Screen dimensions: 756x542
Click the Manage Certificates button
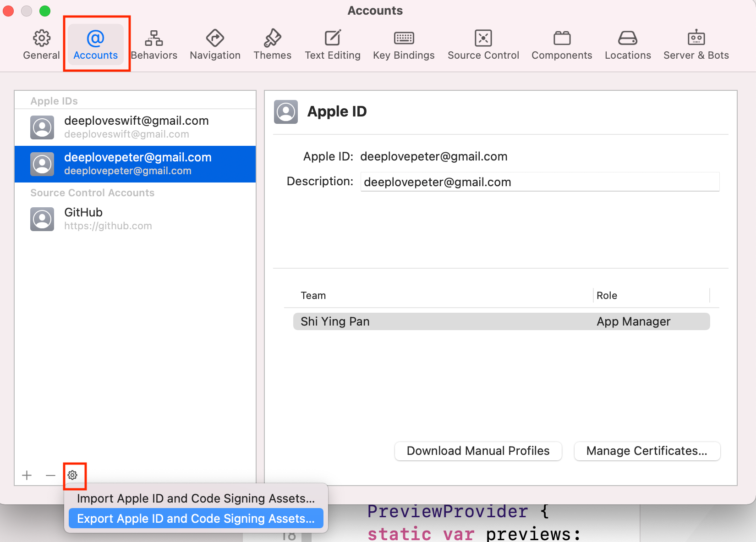click(647, 451)
